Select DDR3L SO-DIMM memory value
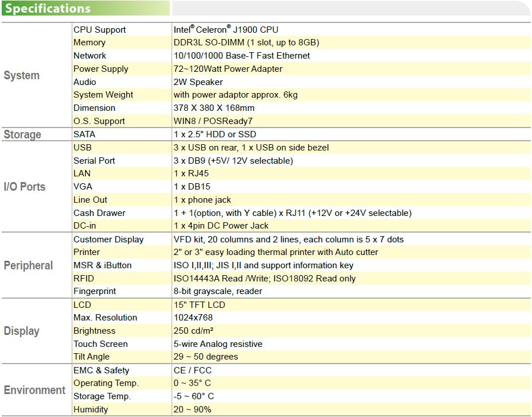 pos(246,43)
